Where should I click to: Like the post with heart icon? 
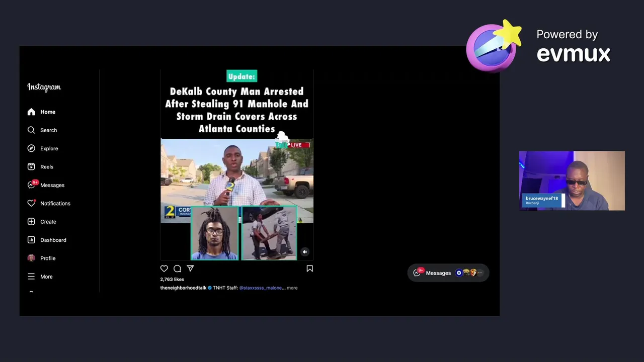[x=164, y=268]
